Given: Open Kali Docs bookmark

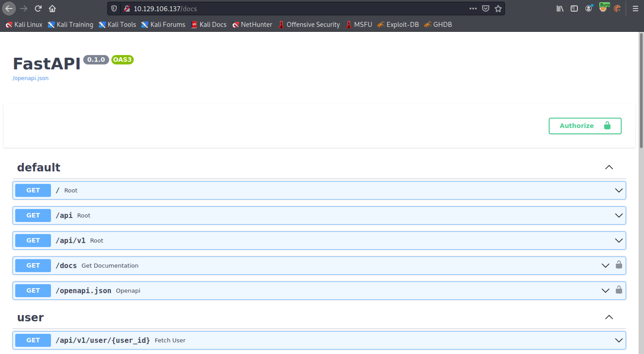Looking at the screenshot, I should click(209, 25).
